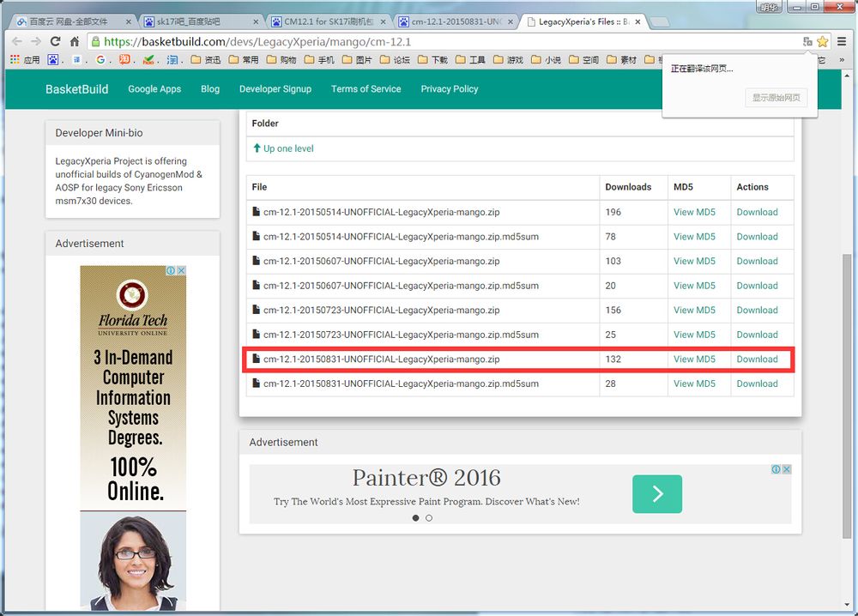
Task: Download cm-12.1-20150607 mango.zip.md5sum
Action: tap(757, 286)
